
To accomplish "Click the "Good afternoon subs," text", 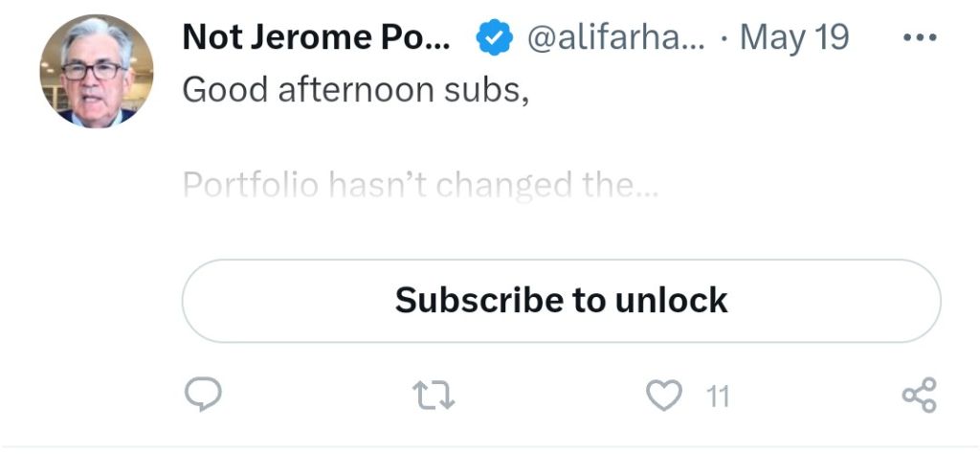I will [355, 90].
